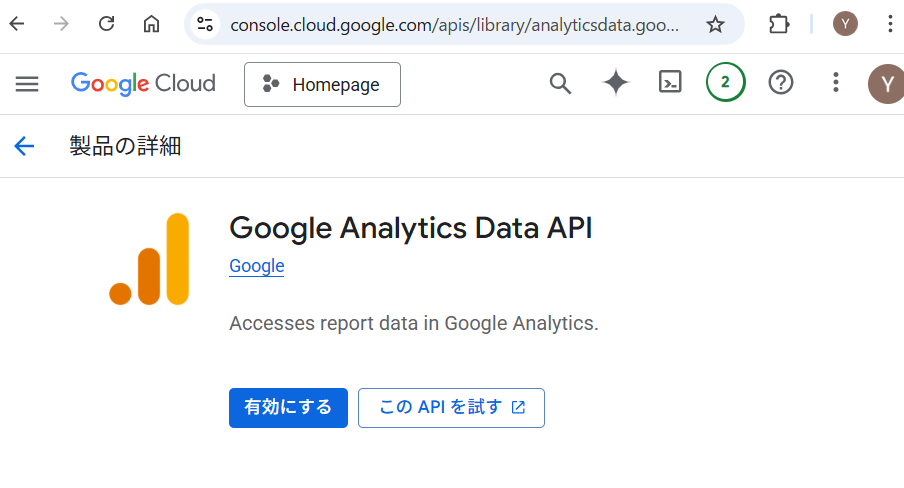
Task: Open the notifications badge showing 2
Action: (x=725, y=84)
